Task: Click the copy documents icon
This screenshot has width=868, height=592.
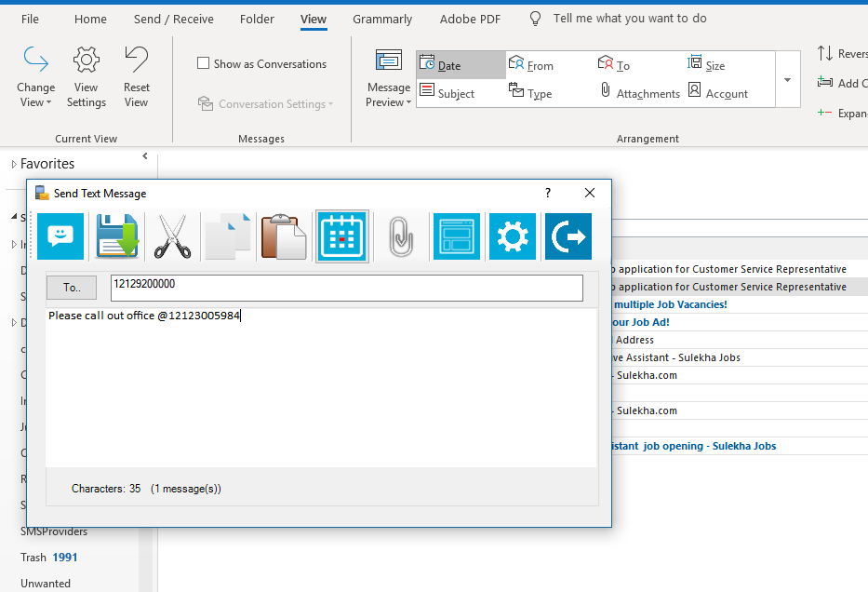Action: 228,236
